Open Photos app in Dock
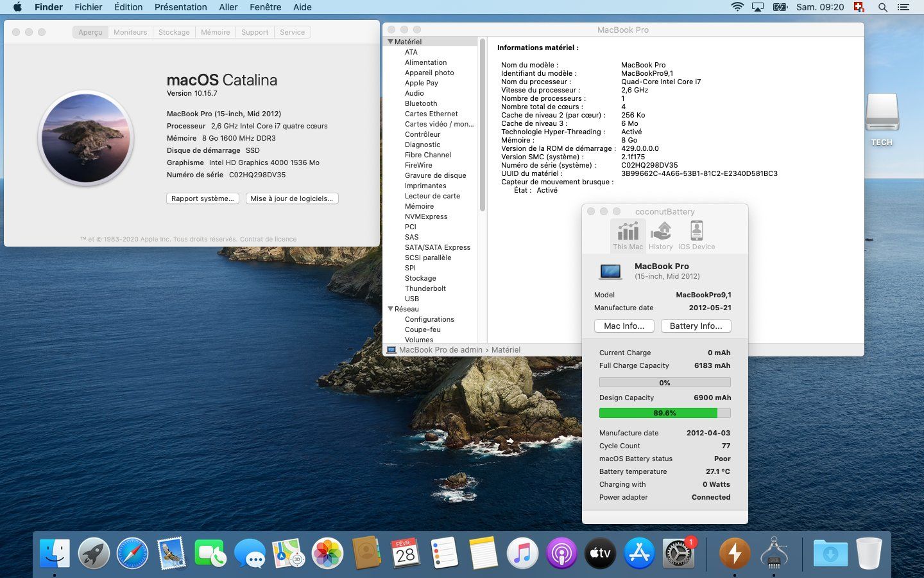This screenshot has height=578, width=924. (327, 553)
